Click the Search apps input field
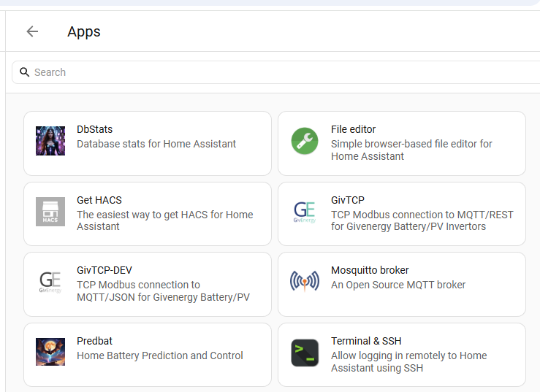540x392 pixels. pyautogui.click(x=276, y=72)
